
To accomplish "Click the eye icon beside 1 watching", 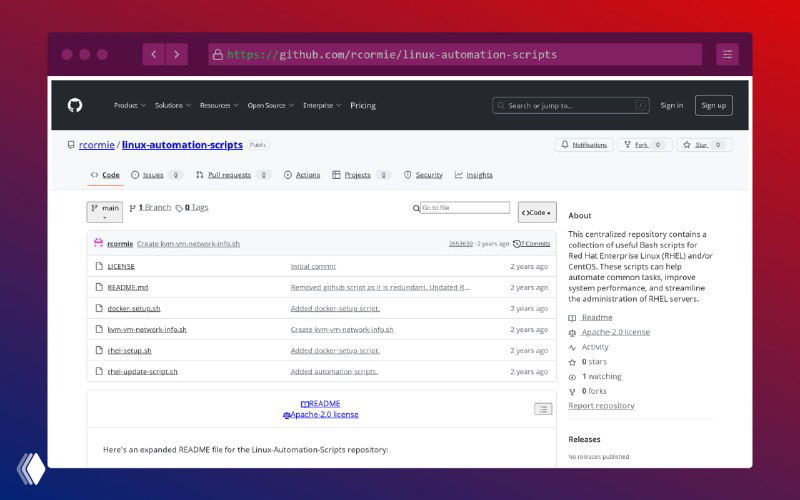I will [572, 377].
